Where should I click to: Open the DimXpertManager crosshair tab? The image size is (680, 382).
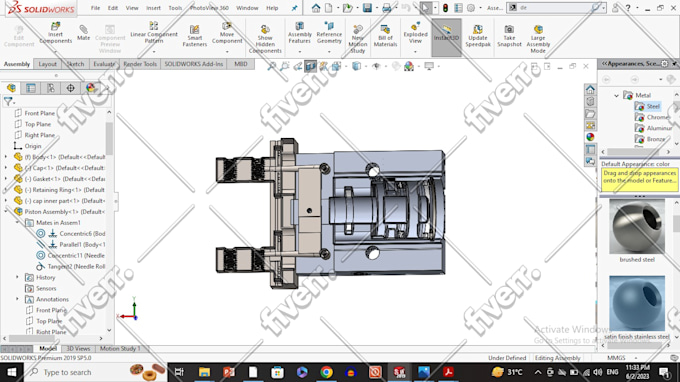70,88
